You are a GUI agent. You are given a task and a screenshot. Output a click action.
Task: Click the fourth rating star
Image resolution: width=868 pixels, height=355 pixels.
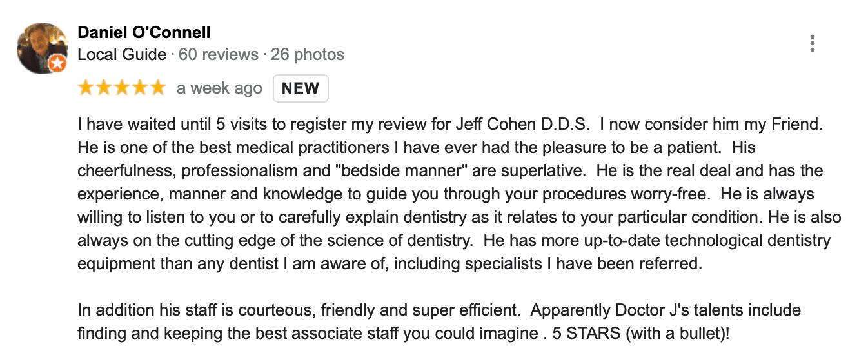139,88
